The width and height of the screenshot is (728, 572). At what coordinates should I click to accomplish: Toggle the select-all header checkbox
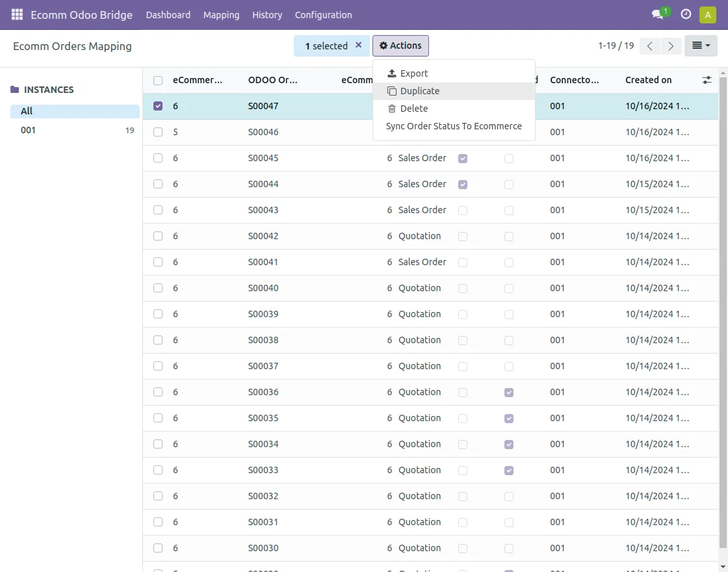[x=158, y=81]
